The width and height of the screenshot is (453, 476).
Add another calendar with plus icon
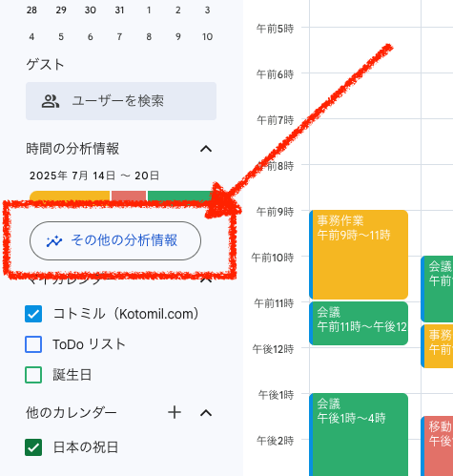click(175, 413)
